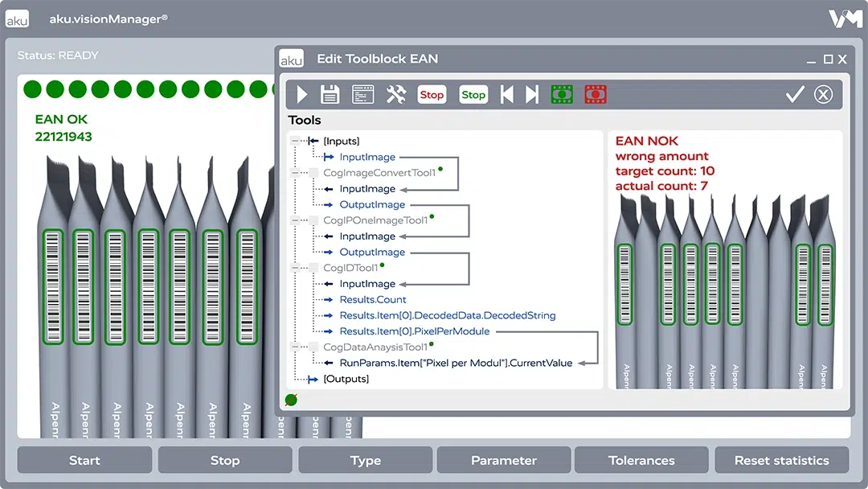Jump to the previous image with skip-back icon
This screenshot has width=868, height=489.
click(507, 95)
